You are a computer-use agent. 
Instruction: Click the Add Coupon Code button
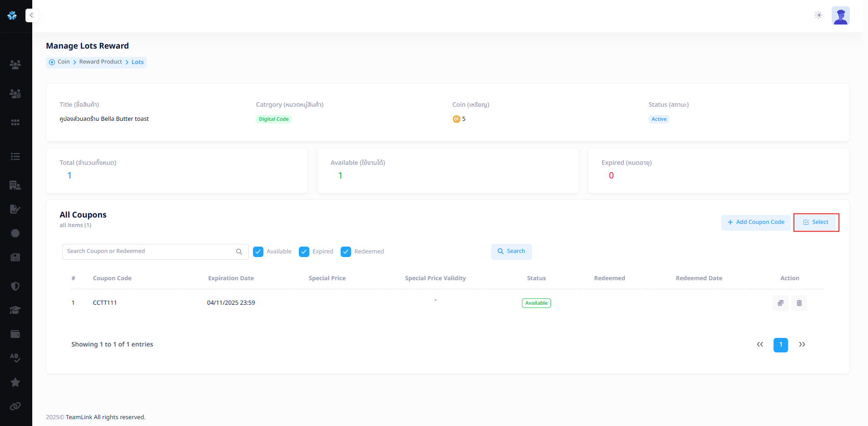pos(756,223)
